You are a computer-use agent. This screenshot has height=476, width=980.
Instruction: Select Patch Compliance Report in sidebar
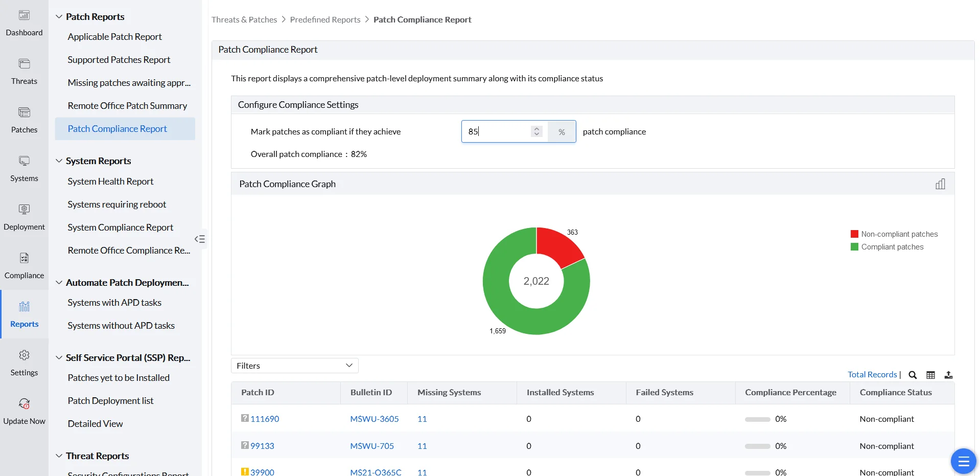(125, 129)
